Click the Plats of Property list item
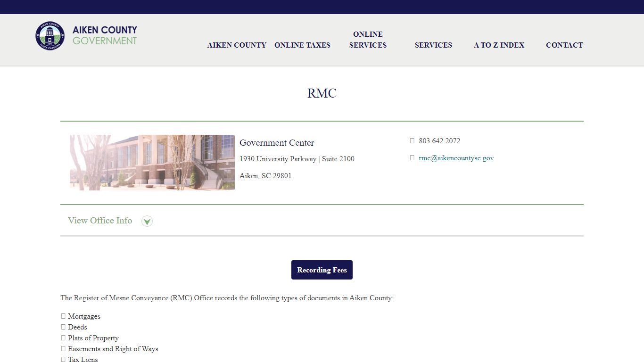 click(x=93, y=338)
